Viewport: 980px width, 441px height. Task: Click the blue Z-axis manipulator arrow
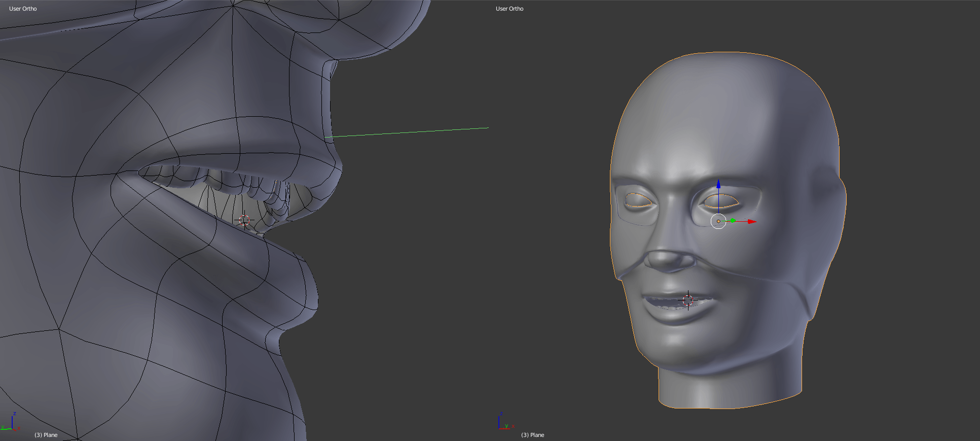click(x=718, y=184)
